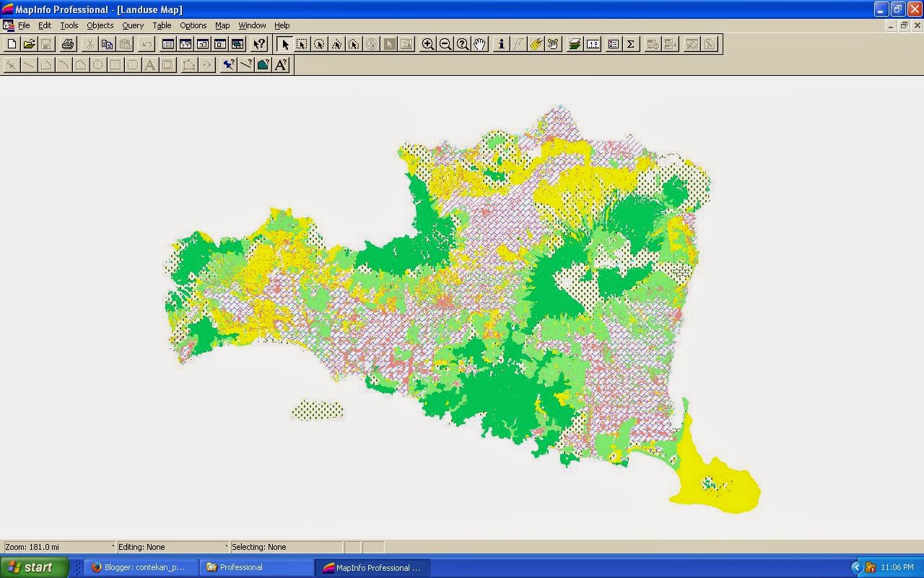Open the Region Style button

(x=263, y=65)
